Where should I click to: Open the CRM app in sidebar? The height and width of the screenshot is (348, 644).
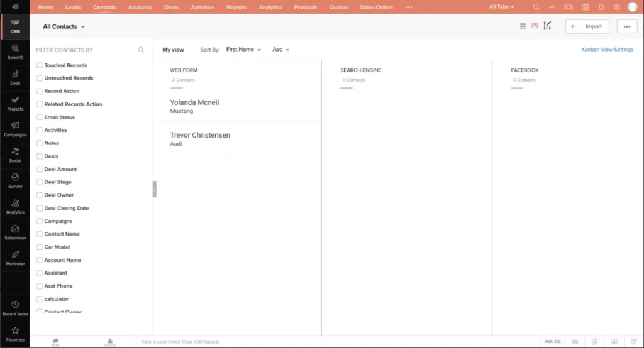click(15, 26)
